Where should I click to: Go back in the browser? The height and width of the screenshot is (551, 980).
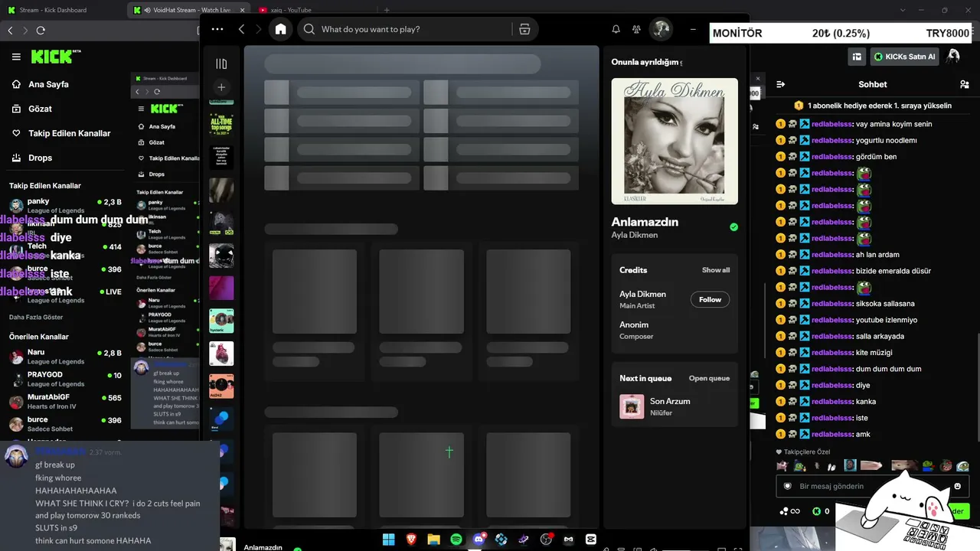coord(10,31)
